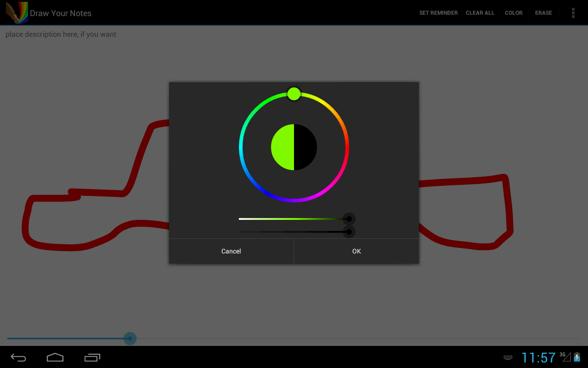Select CLEAR ALL in the action bar

coord(480,13)
